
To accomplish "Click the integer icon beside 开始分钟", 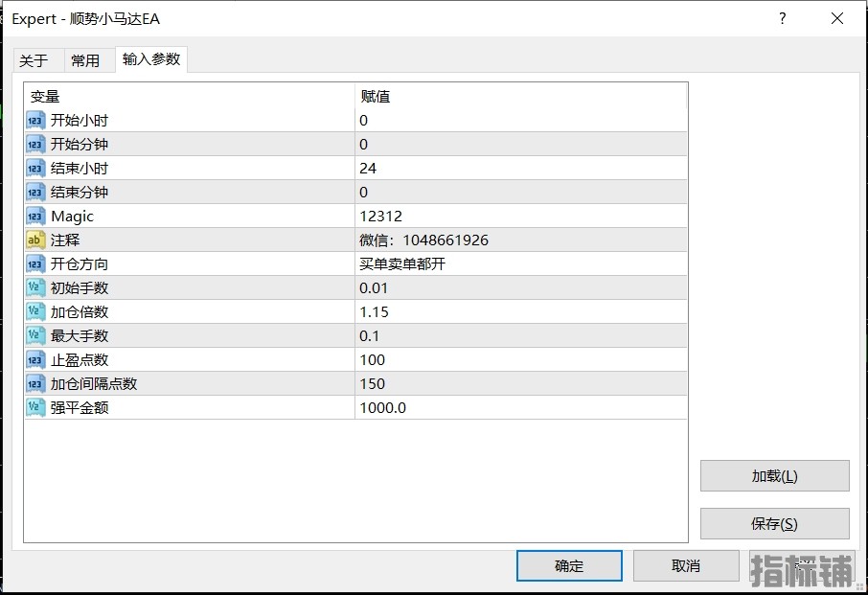I will click(35, 144).
